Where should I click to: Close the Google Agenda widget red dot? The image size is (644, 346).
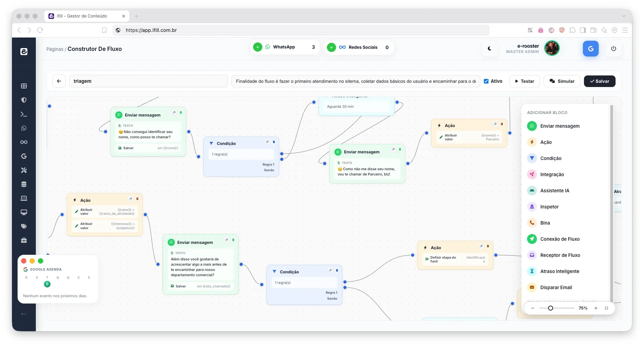click(x=24, y=261)
